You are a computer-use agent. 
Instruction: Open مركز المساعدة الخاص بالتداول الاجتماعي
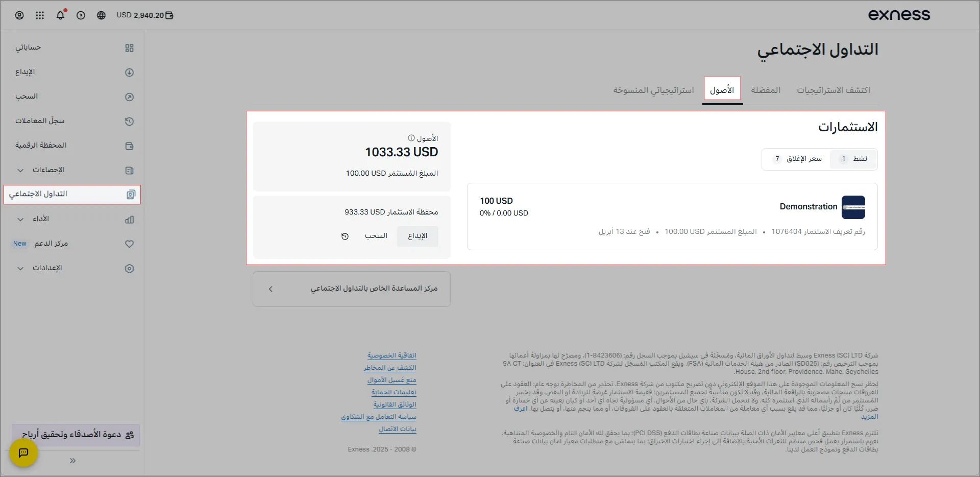[352, 289]
